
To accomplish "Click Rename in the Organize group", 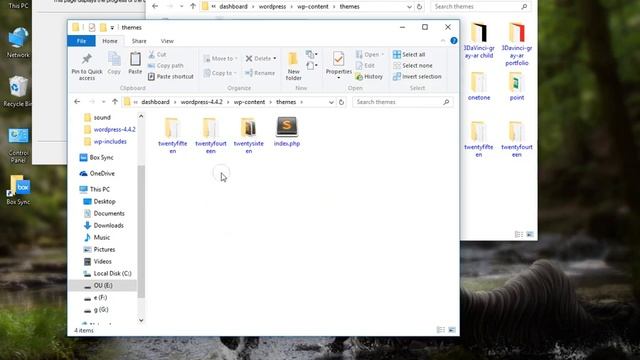I will click(x=260, y=73).
